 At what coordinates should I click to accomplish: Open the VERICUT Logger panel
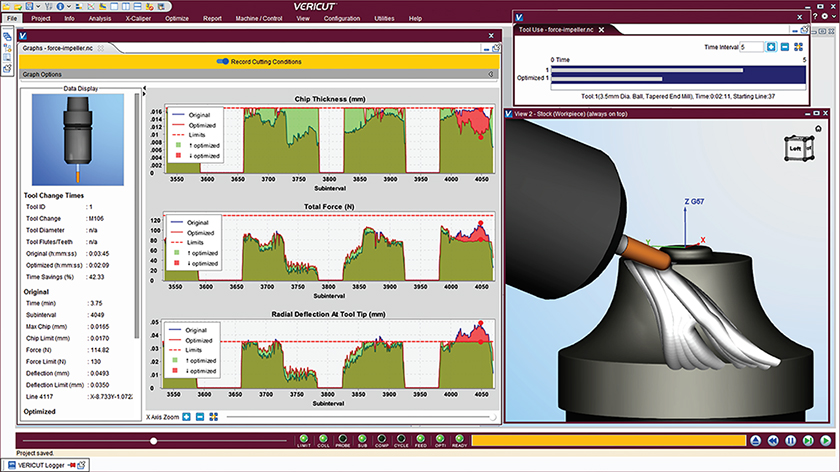(47, 465)
